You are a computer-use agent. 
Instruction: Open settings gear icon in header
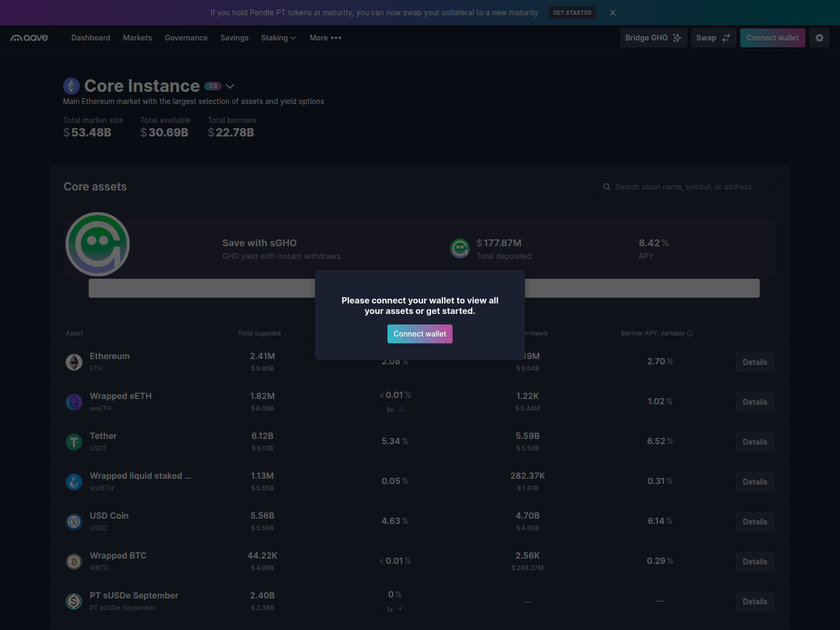click(819, 38)
